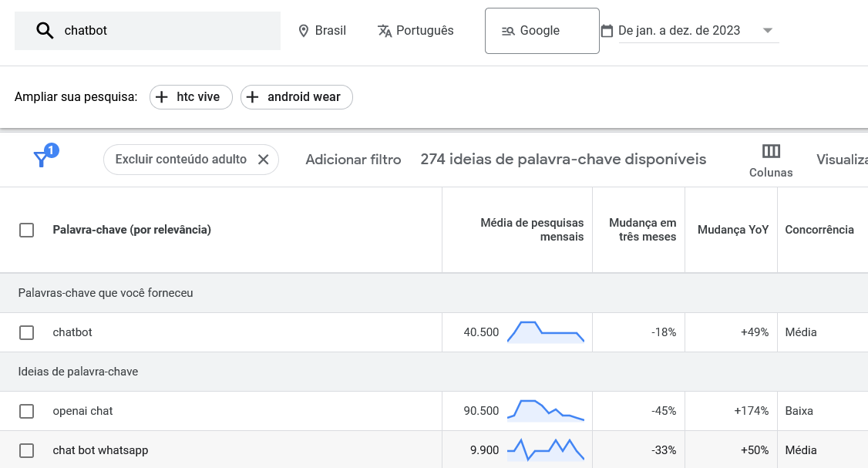Viewport: 868px width, 468px height.
Task: Sort by Mudança em três meses column
Action: click(x=642, y=230)
